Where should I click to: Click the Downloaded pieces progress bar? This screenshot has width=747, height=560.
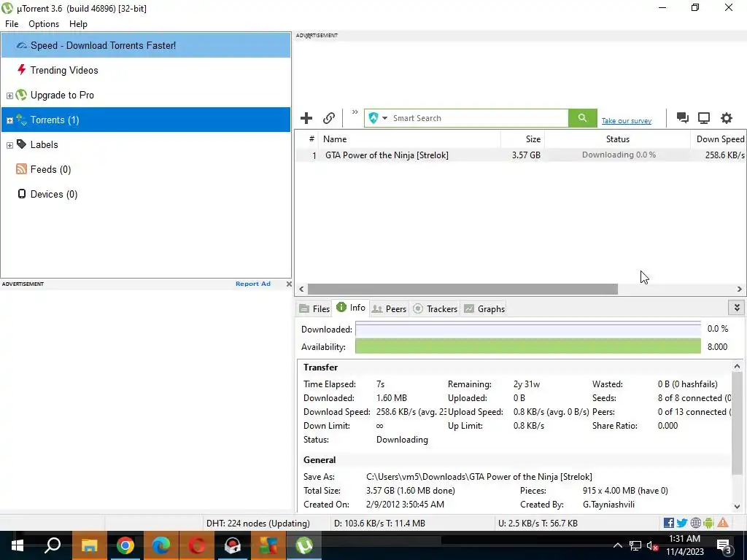coord(528,329)
